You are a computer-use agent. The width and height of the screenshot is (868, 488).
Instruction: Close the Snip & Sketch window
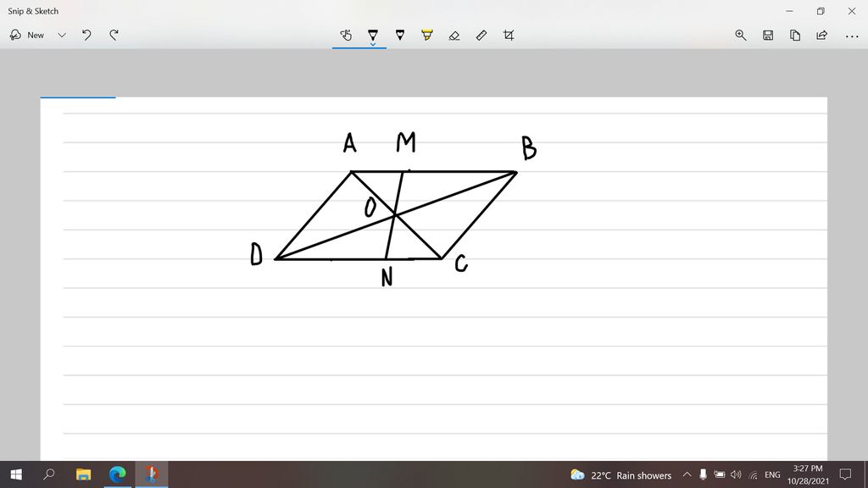[851, 11]
